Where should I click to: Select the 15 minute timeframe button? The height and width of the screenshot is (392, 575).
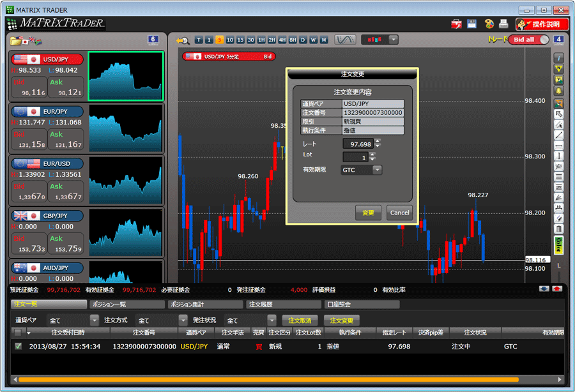[x=240, y=40]
